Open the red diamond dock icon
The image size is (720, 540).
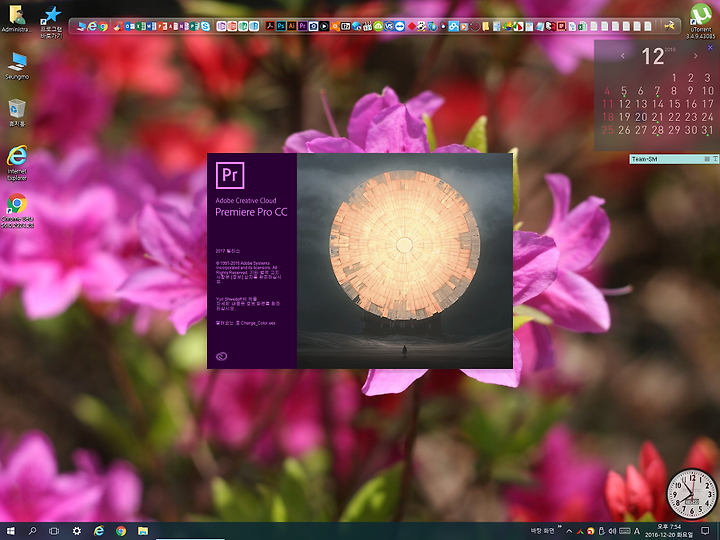[412, 26]
